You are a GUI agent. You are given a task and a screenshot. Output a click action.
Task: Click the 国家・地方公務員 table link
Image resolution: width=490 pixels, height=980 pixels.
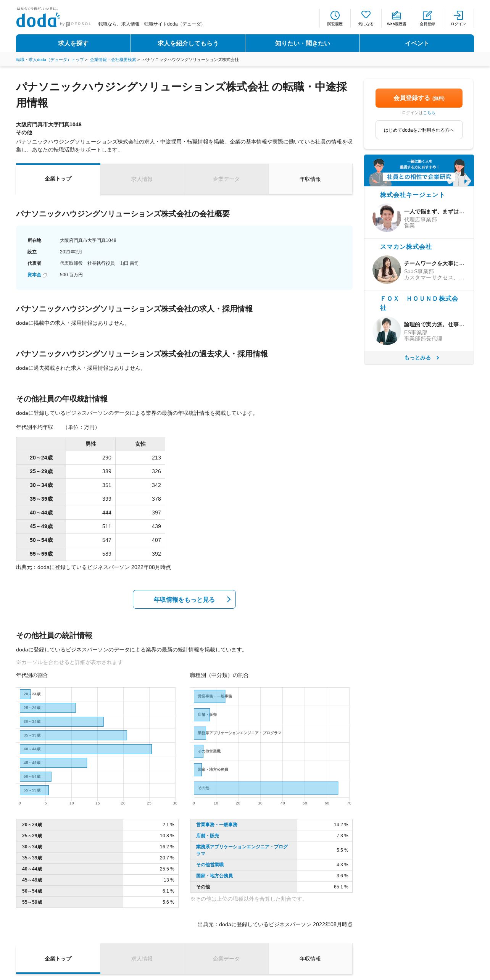coord(214,876)
